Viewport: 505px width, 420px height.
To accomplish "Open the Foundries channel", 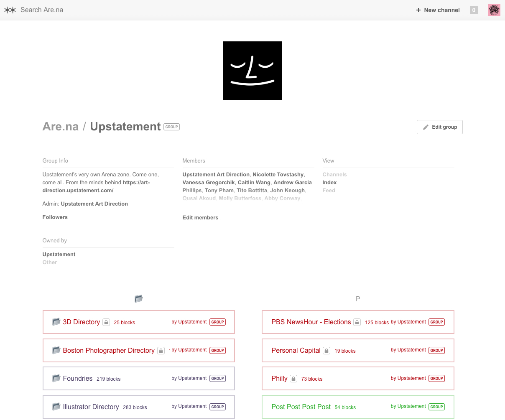I will tap(139, 379).
